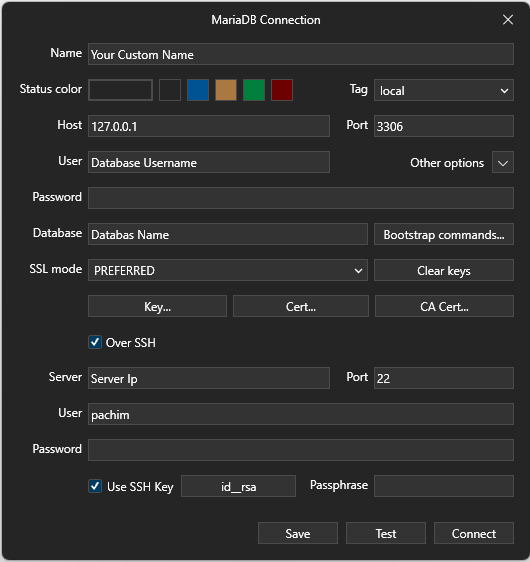Viewport: 530px width, 562px height.
Task: Select the green status color swatch
Action: (254, 90)
